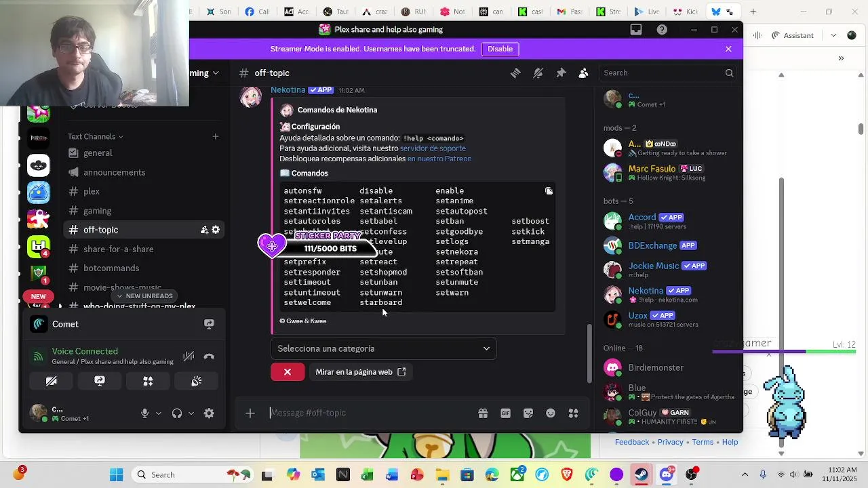Open server name dropdown chevron
Screen dimensions: 868x488
216,73
